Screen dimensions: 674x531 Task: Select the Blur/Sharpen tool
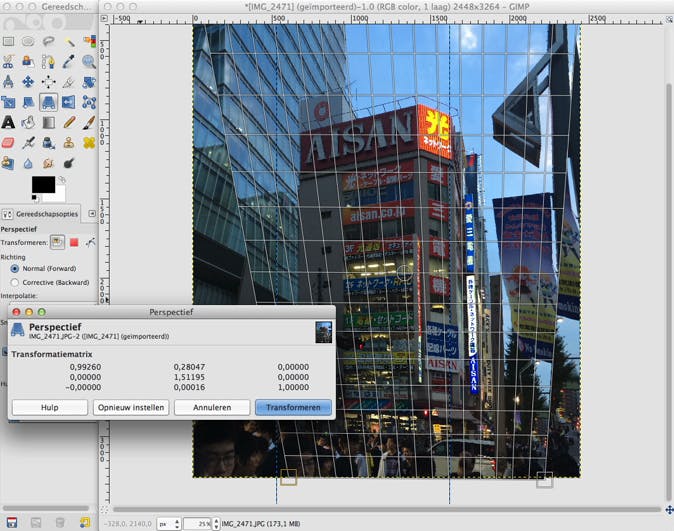tap(28, 163)
